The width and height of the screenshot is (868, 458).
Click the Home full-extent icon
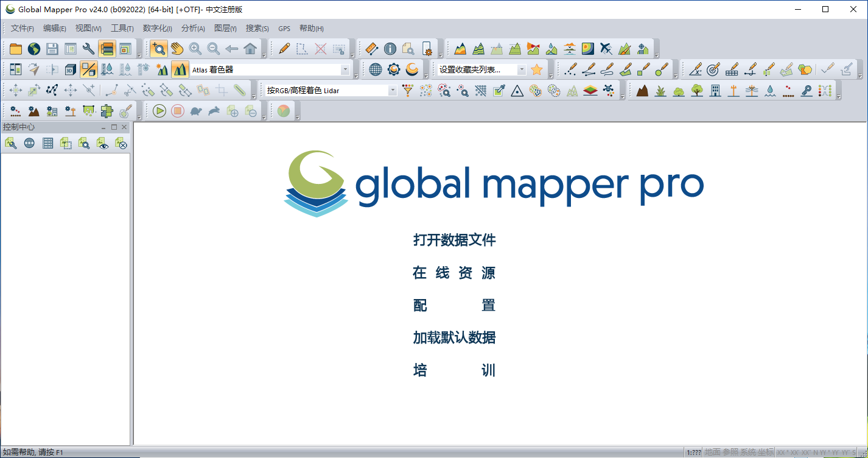tap(249, 49)
